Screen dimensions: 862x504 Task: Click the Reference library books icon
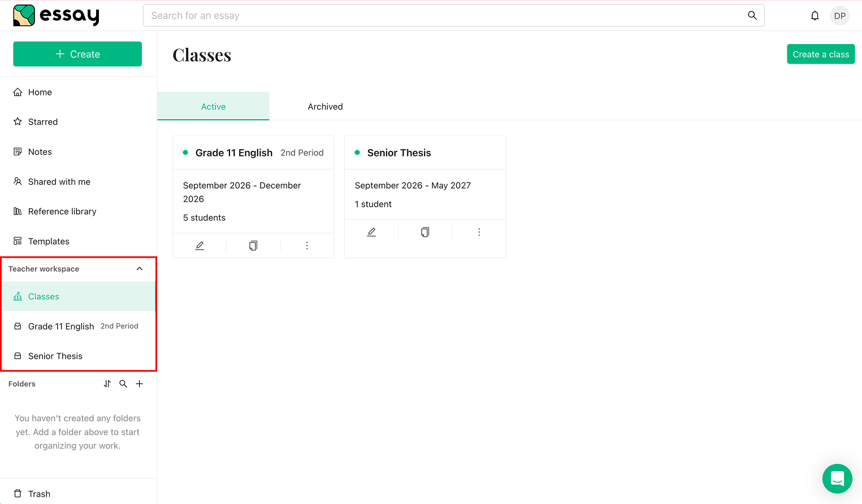(18, 211)
